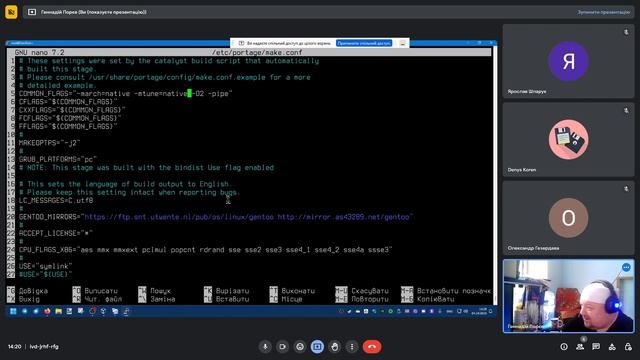Click the GRUB_PLATFORMS="pc" line
The width and height of the screenshot is (640, 360).
point(58,159)
